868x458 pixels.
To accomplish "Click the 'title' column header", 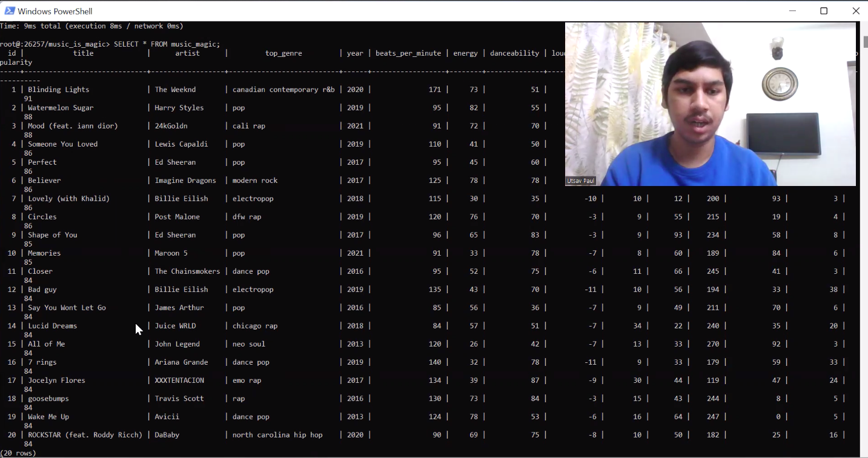I will (84, 53).
